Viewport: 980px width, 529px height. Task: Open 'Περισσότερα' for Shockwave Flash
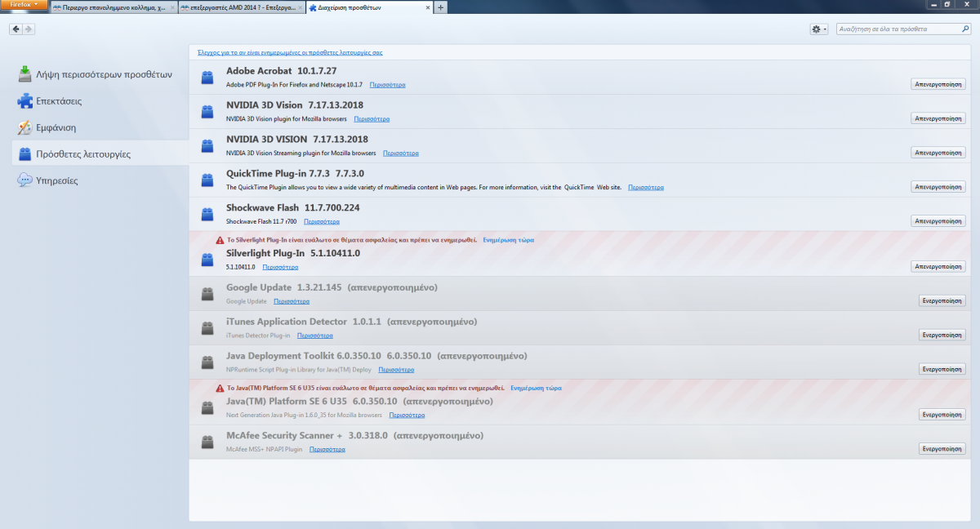(x=322, y=221)
